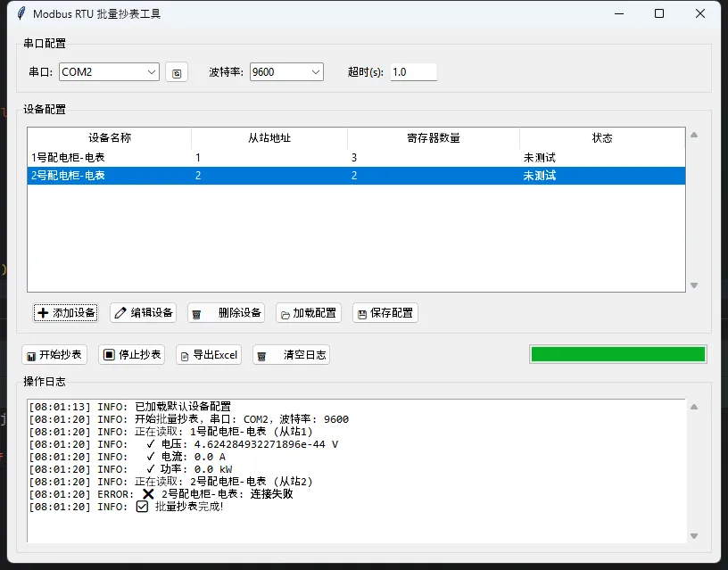Start reading with the 开始抄表 button

click(54, 355)
